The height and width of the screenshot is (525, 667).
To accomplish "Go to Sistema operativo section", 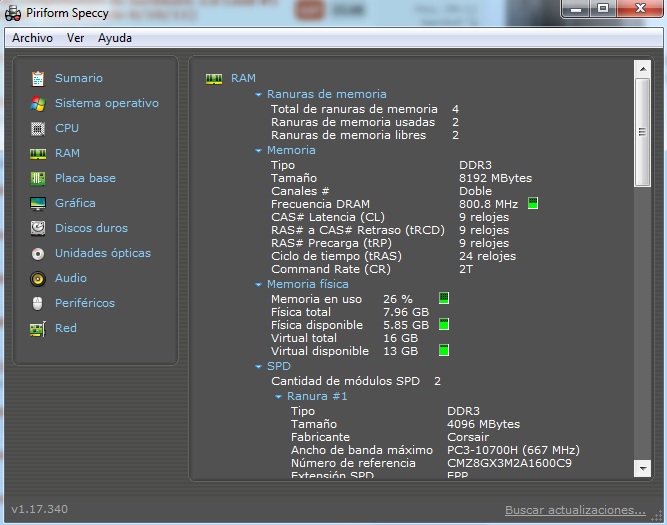I will 107,103.
